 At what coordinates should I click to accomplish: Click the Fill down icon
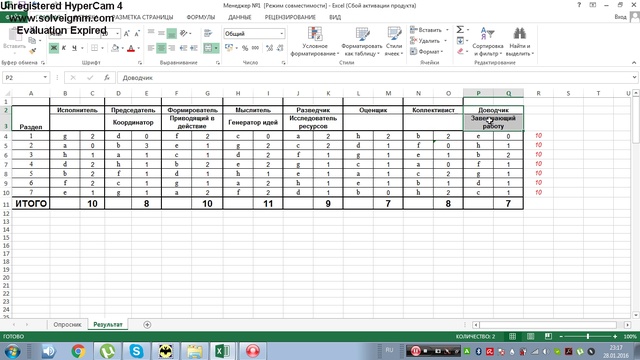point(460,40)
